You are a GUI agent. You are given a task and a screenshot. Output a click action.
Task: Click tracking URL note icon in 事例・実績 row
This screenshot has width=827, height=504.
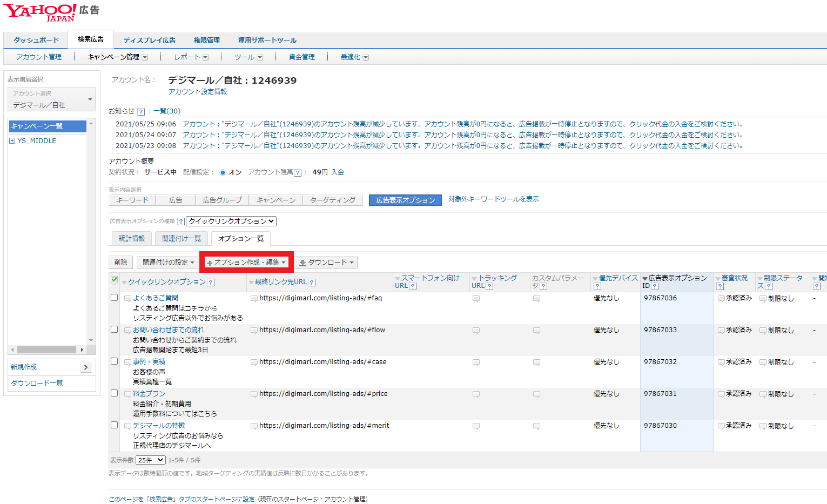click(476, 362)
